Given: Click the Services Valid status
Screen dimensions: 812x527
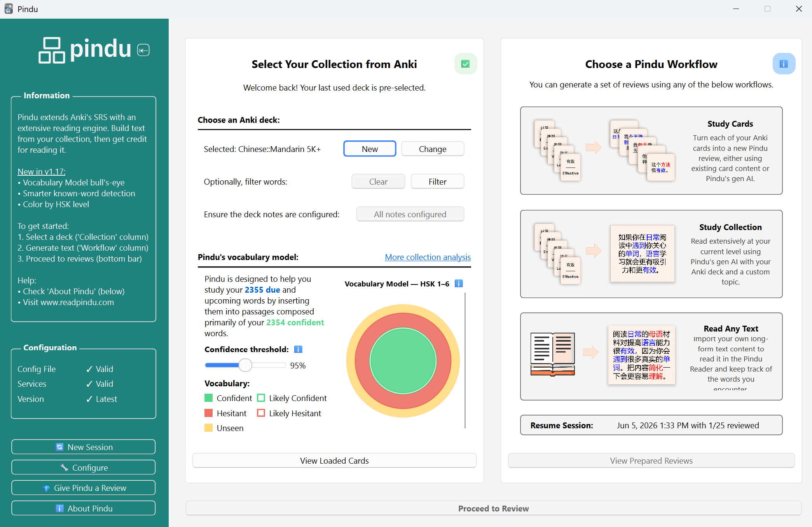Looking at the screenshot, I should click(x=100, y=384).
